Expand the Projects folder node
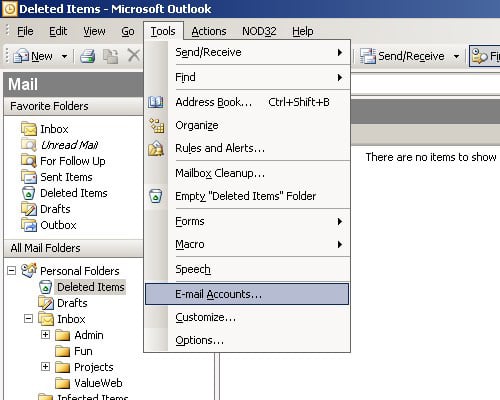This screenshot has width=500, height=400. click(45, 367)
